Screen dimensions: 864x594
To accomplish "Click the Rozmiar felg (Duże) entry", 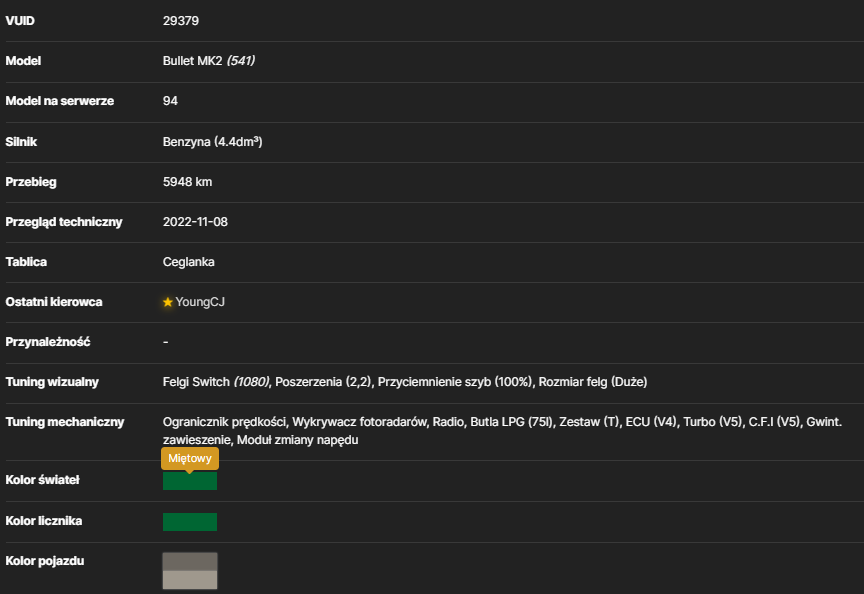I will tap(593, 382).
